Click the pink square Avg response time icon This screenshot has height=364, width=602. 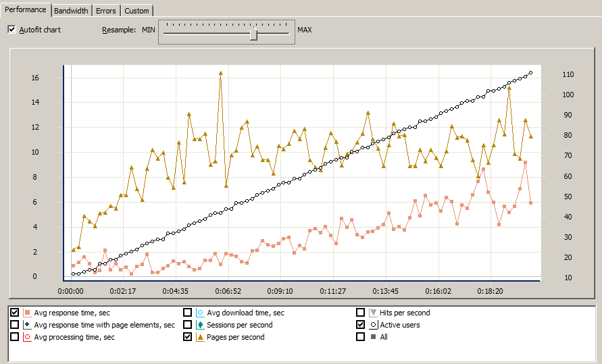[27, 313]
